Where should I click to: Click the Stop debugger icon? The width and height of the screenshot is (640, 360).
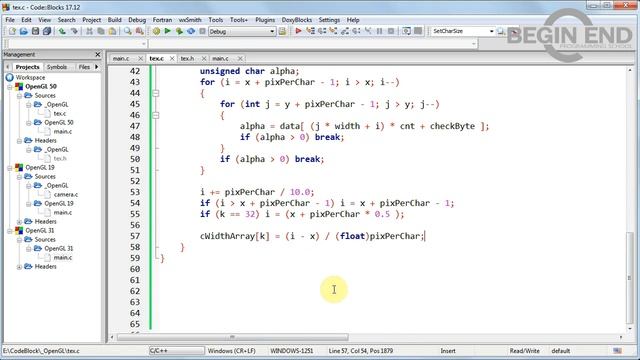[391, 31]
